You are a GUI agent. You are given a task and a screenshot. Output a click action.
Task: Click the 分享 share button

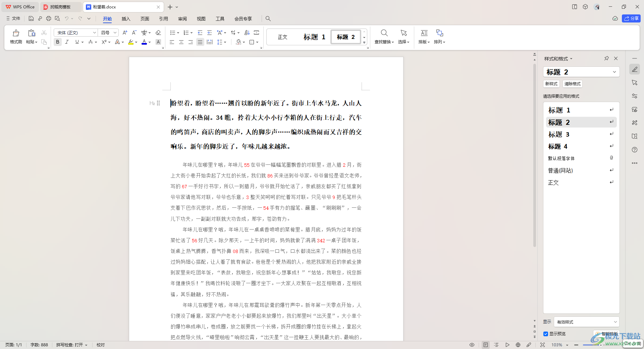click(x=631, y=18)
